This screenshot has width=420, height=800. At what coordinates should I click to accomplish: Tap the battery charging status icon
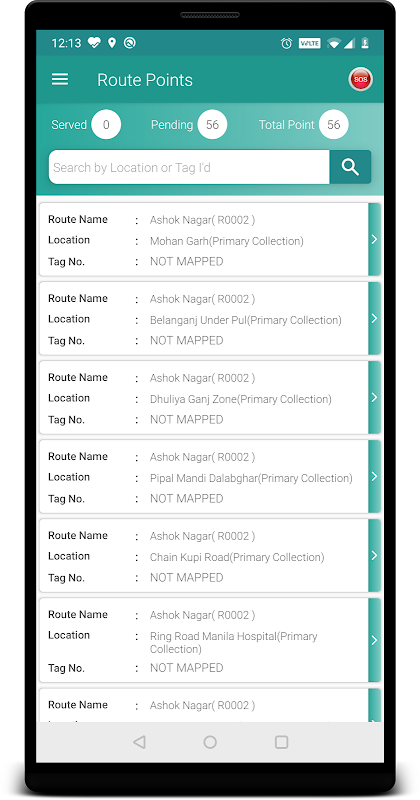pos(365,43)
